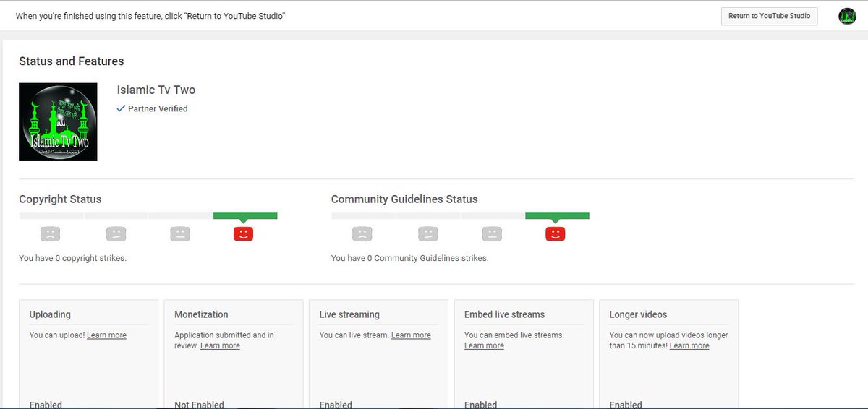The width and height of the screenshot is (868, 409).
Task: Click the Partner Verified checkmark icon
Action: tap(121, 108)
